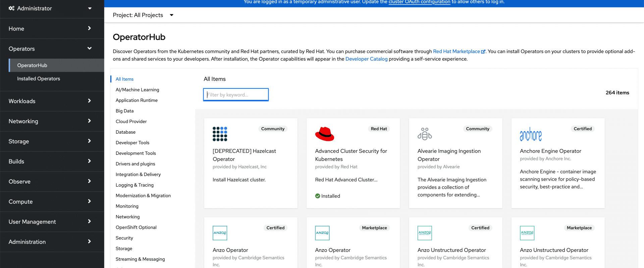Viewport: 644px width, 268px height.
Task: Open the Developer Catalog link
Action: coord(366,59)
